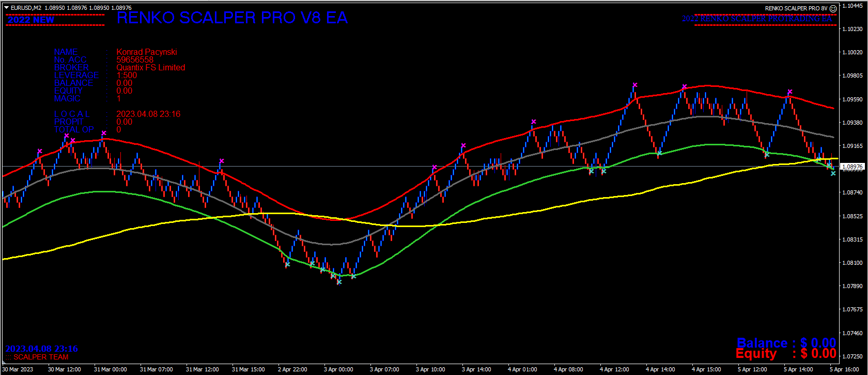Click the account number 59656558

(x=135, y=59)
